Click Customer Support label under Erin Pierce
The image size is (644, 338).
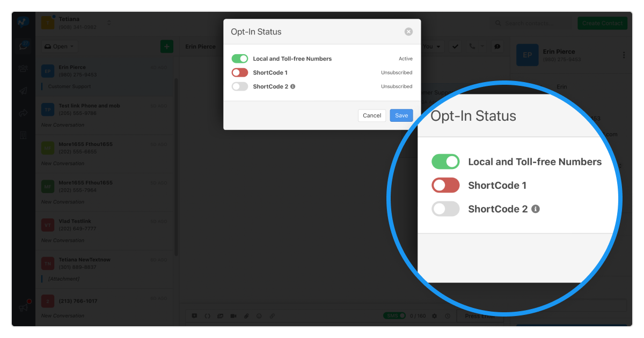tap(69, 86)
